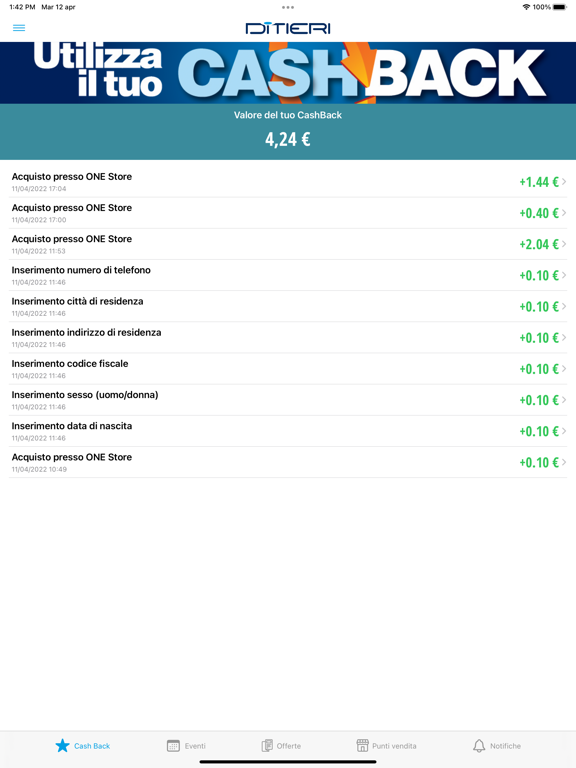Open the Utilizza il tuo Cashback banner
Viewport: 576px width, 768px height.
(x=288, y=73)
